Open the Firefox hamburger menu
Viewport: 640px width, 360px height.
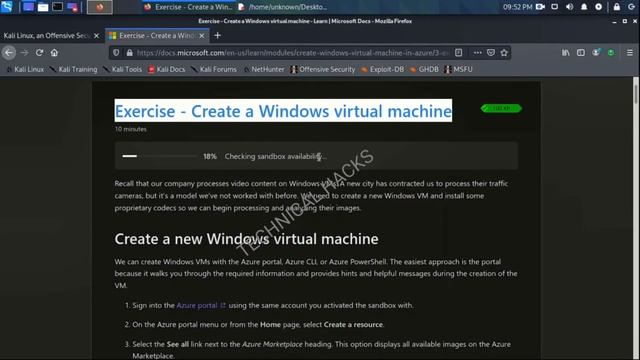[630, 53]
